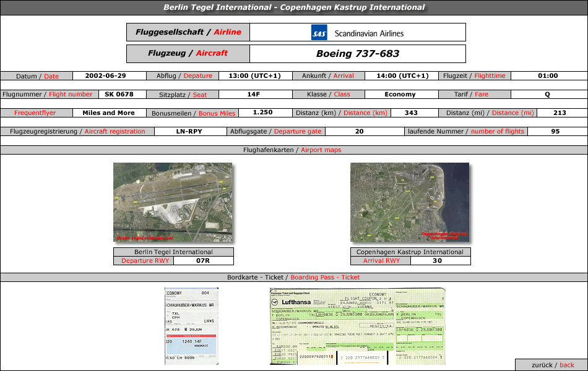This screenshot has height=371, width=588.
Task: Click the flight time value 01:00
Action: coord(548,75)
